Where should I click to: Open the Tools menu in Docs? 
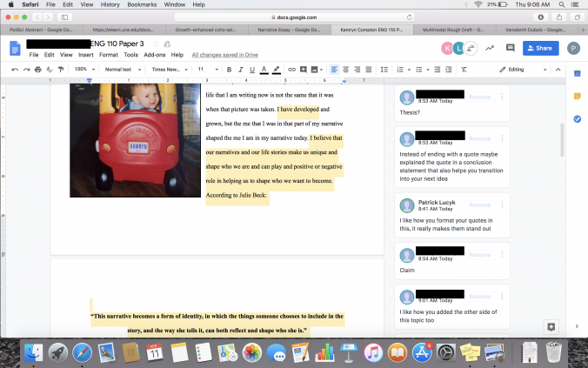pos(130,55)
